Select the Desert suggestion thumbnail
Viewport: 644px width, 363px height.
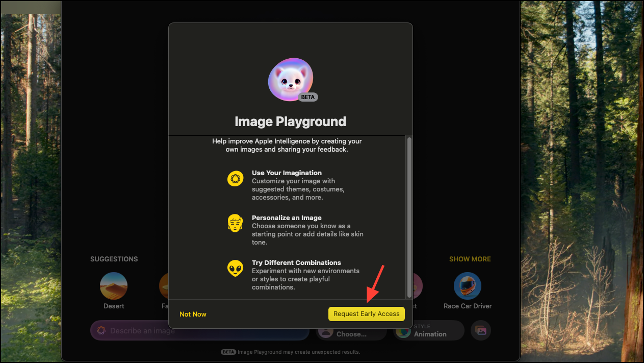114,285
